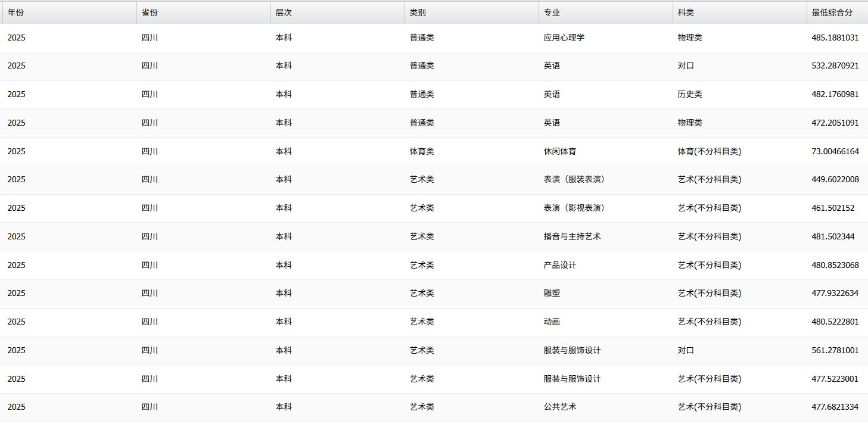Sort by the 专业 column header

(605, 13)
